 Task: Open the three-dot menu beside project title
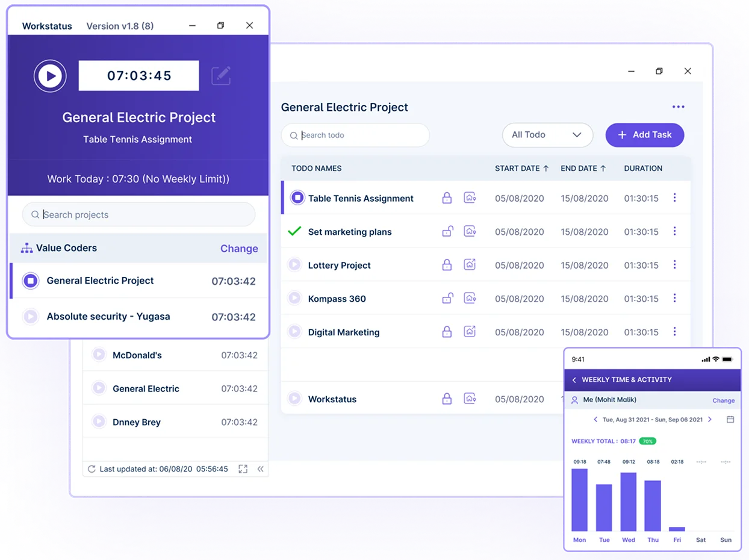click(x=679, y=107)
